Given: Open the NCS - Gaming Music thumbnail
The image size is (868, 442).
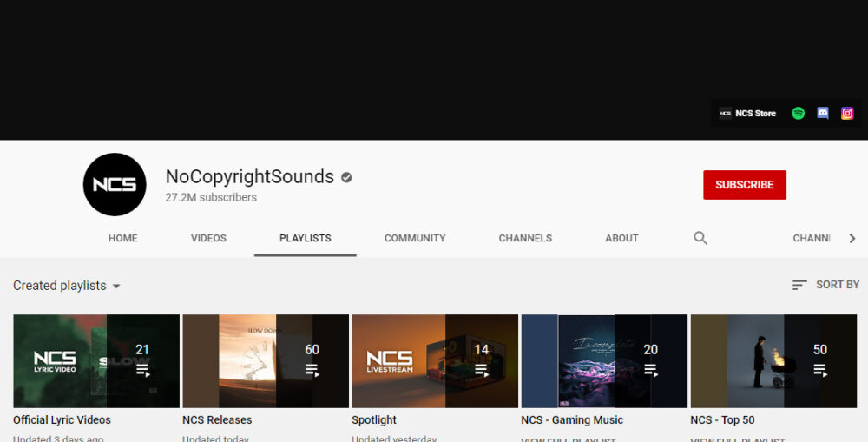Looking at the screenshot, I should (x=604, y=361).
